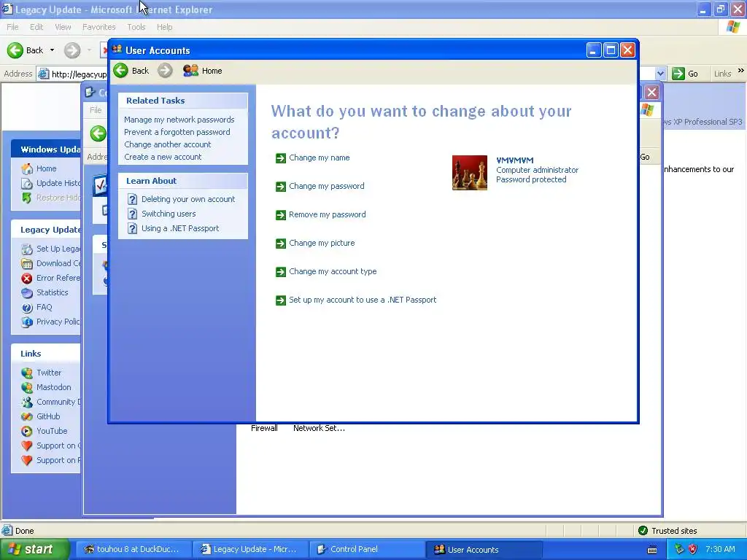Click Twitter link icon in Links panel

pos(27,373)
